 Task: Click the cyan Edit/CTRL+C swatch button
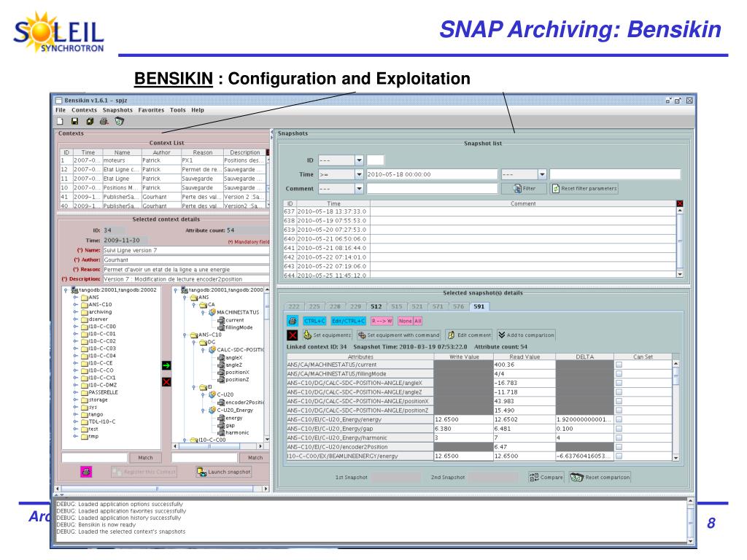pyautogui.click(x=348, y=321)
